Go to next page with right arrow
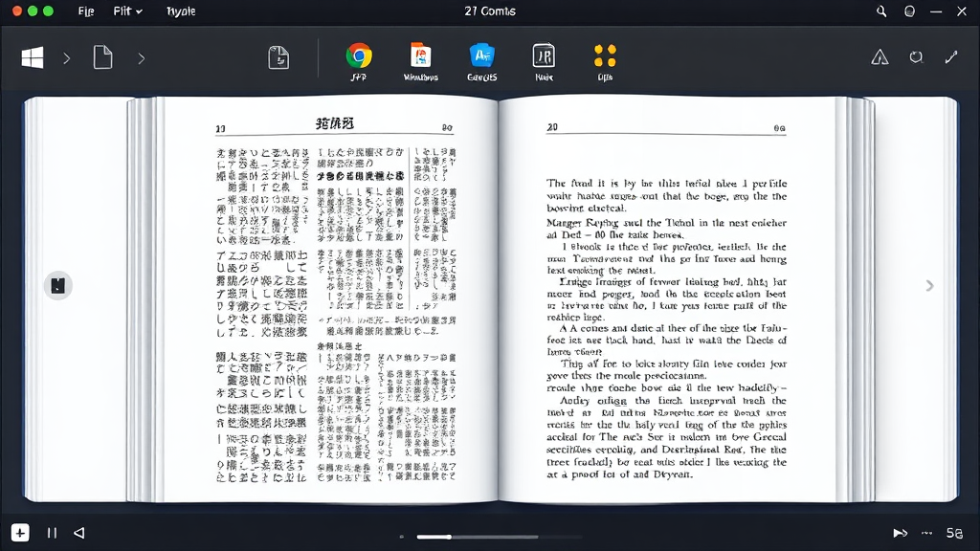 pyautogui.click(x=928, y=285)
